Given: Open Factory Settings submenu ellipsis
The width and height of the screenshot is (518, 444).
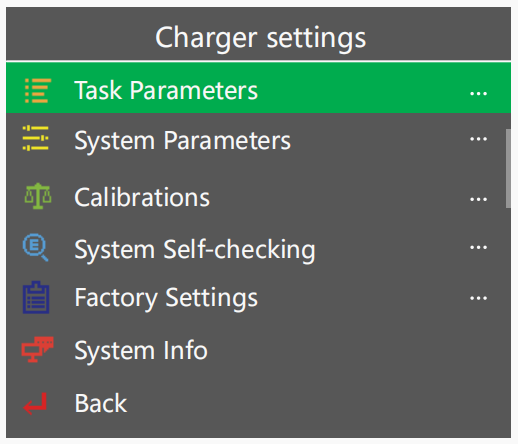Looking at the screenshot, I should tap(478, 298).
